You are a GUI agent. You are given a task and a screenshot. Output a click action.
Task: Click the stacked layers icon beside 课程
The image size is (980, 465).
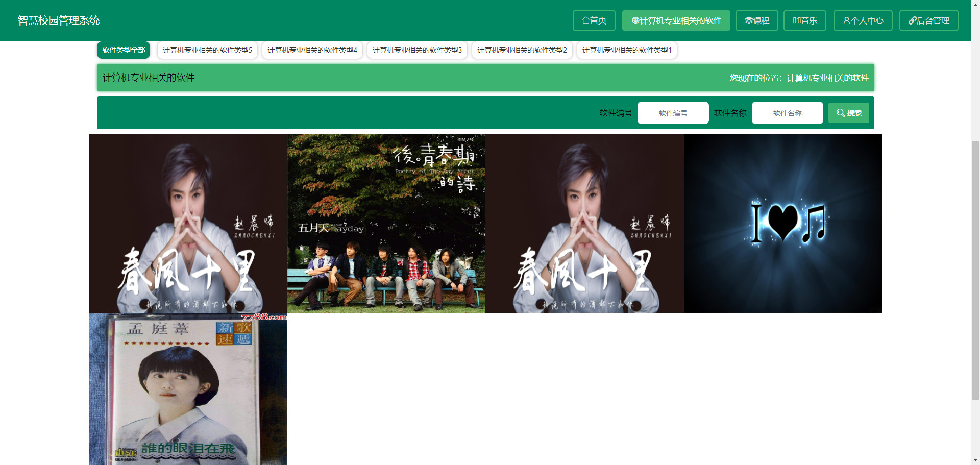pyautogui.click(x=749, y=20)
